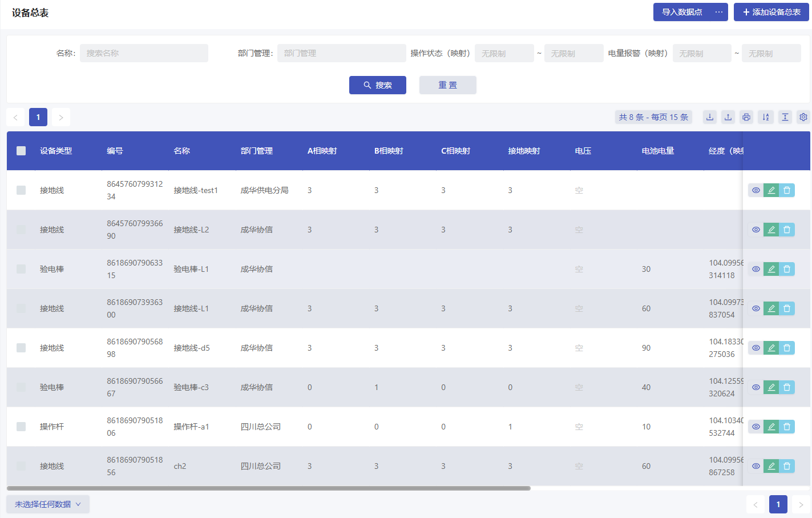Click the 添加设备总表 button
This screenshot has height=518, width=812.
[771, 12]
